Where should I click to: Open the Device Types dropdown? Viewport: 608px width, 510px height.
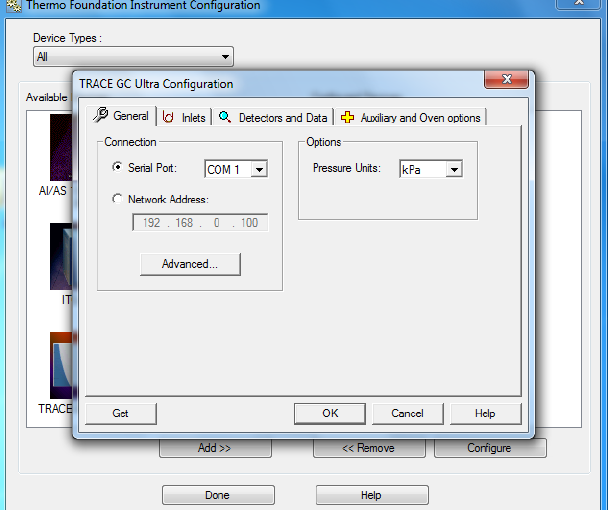(133, 57)
